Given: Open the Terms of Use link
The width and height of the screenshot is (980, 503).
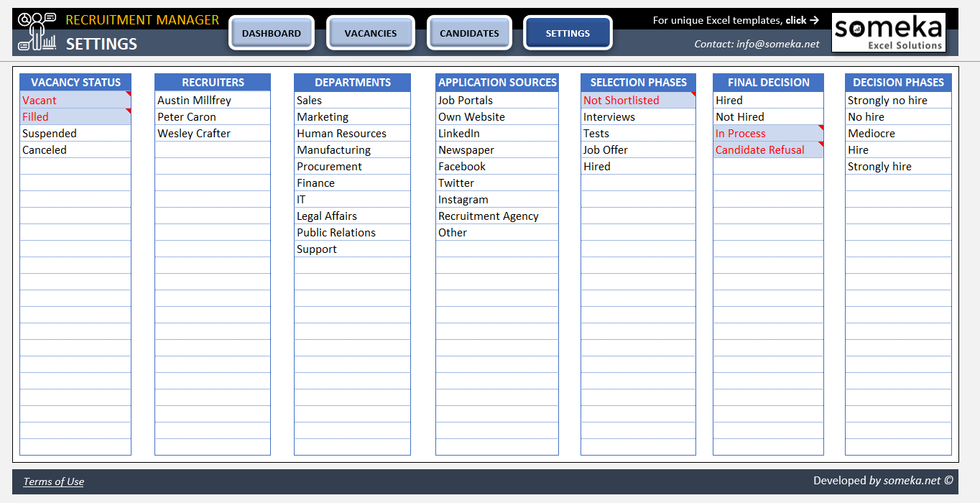Looking at the screenshot, I should (x=54, y=481).
